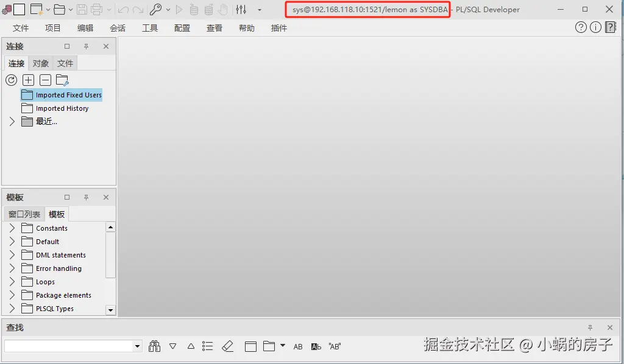Close the 模板 panel

(x=106, y=197)
